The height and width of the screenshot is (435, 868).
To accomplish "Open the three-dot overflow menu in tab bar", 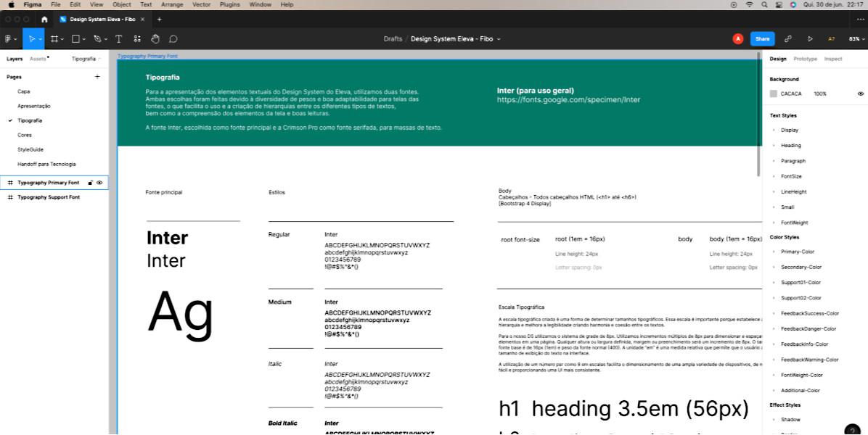I will 860,20.
